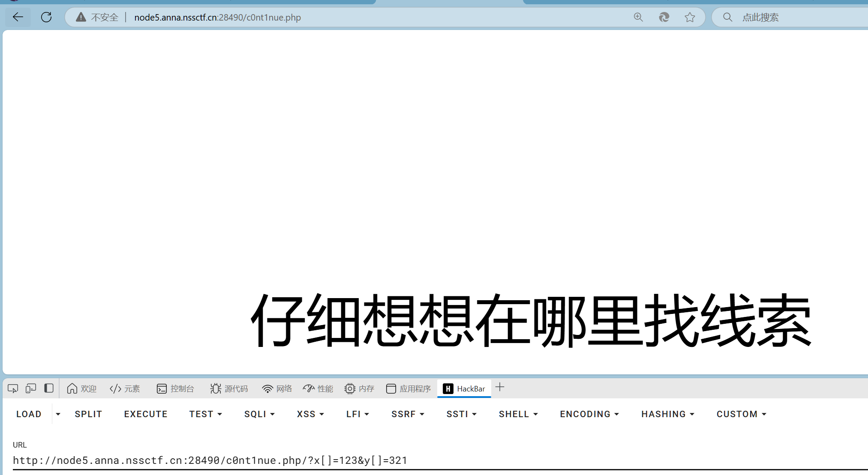Add a new DevTools tab with plus icon
This screenshot has width=868, height=475.
pos(500,388)
